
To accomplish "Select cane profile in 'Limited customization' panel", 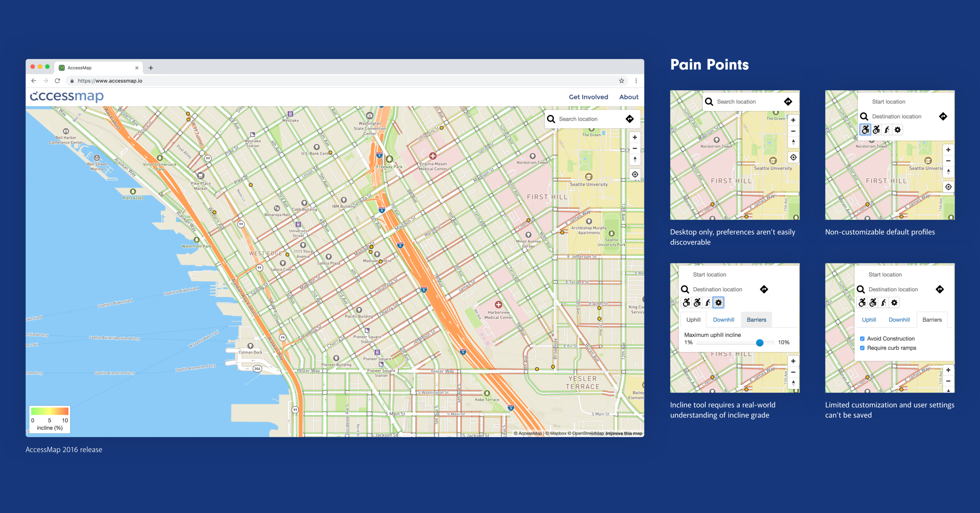I will point(884,303).
